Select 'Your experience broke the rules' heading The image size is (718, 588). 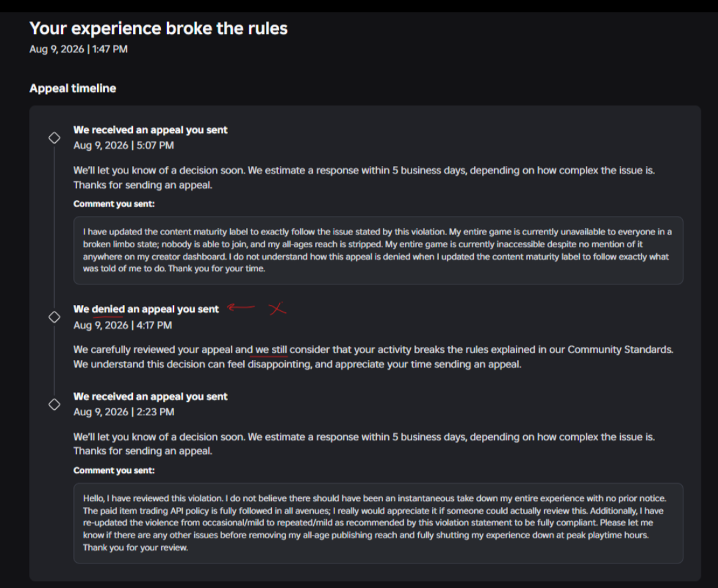pyautogui.click(x=158, y=29)
